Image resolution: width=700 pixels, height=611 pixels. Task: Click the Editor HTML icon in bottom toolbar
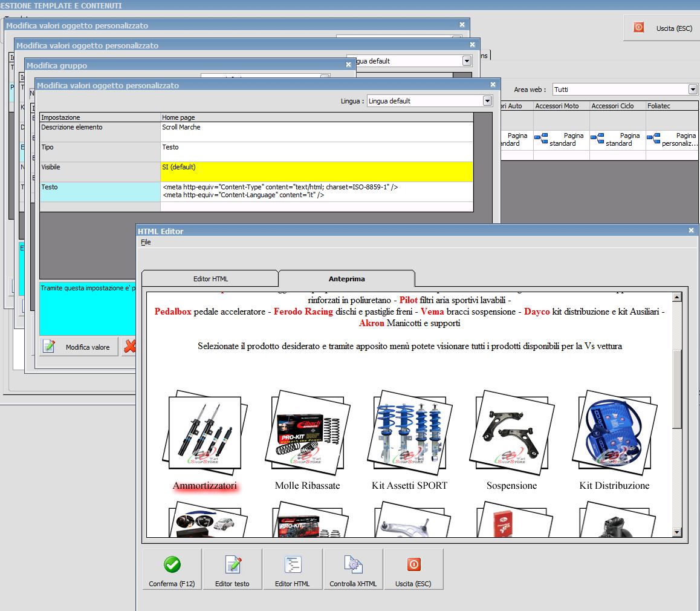[x=293, y=565]
